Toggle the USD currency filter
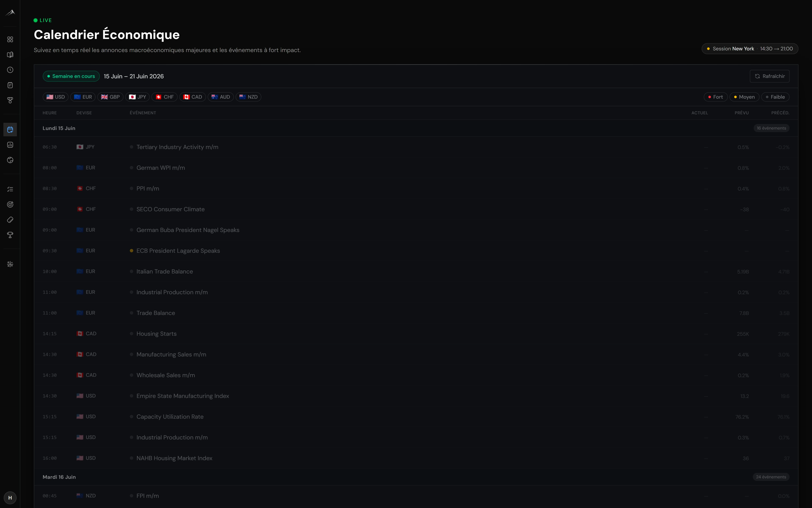812x508 pixels. [x=56, y=97]
